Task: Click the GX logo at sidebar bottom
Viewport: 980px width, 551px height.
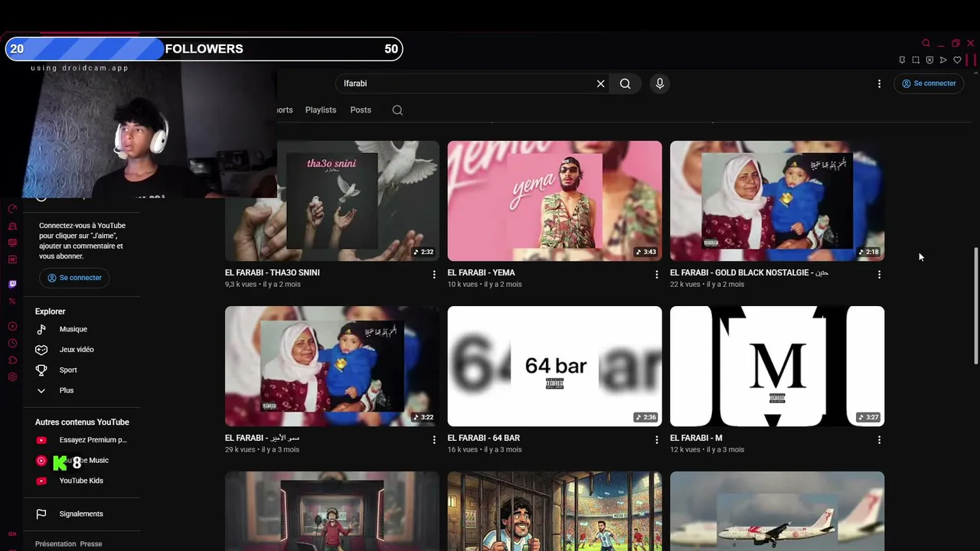Action: click(x=12, y=534)
